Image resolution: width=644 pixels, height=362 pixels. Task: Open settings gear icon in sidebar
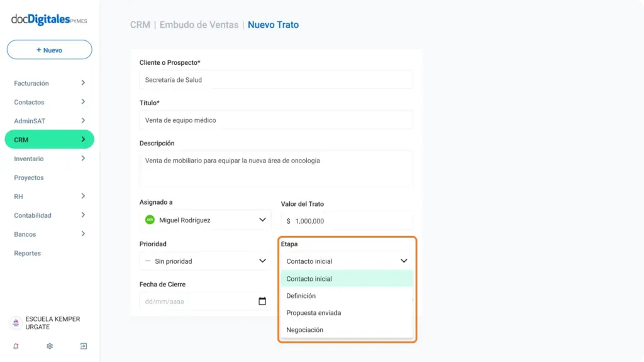pos(50,346)
